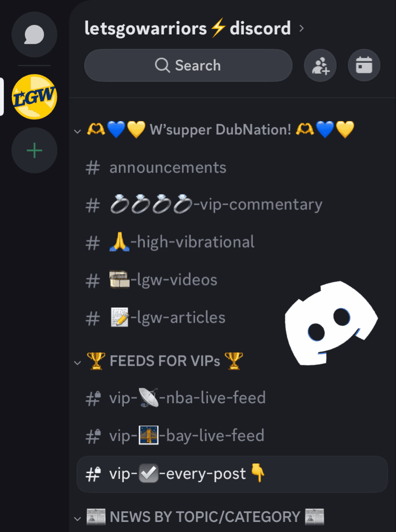Click the green plus Add Server icon
Screen dimensions: 396x532
coord(34,150)
